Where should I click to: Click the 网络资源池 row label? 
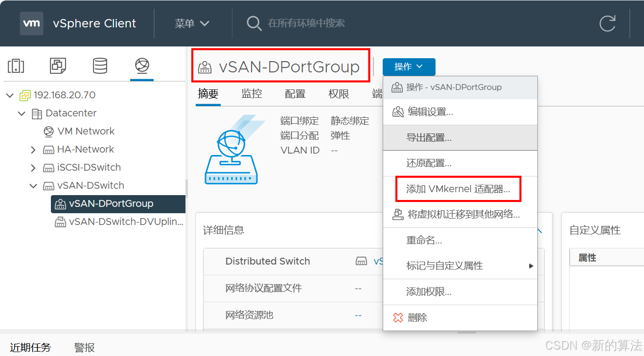[x=249, y=315]
